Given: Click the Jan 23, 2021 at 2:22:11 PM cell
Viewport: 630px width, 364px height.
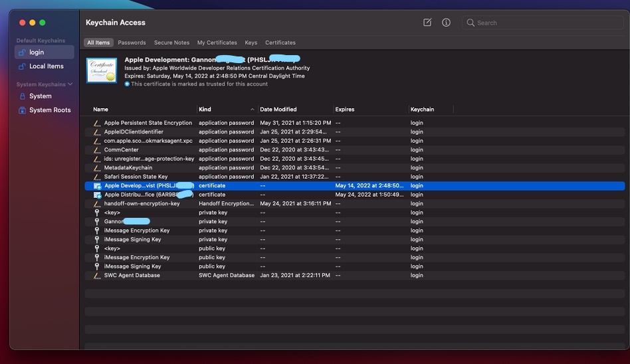Looking at the screenshot, I should point(295,275).
